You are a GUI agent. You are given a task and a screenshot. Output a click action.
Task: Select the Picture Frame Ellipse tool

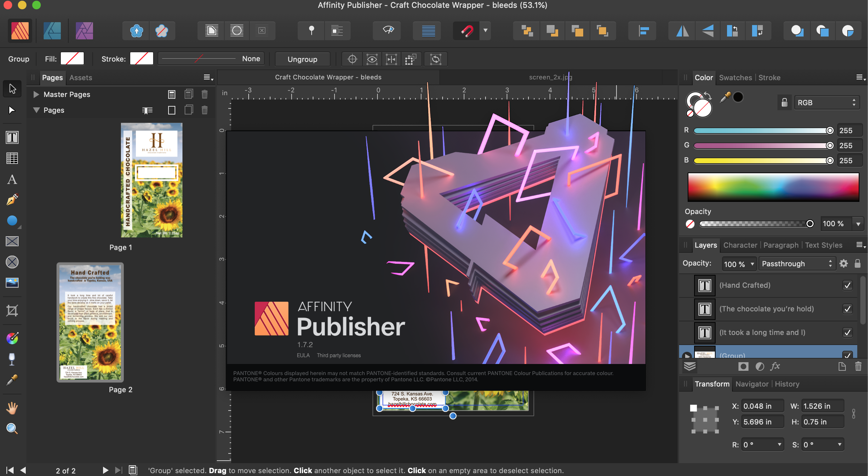point(12,262)
